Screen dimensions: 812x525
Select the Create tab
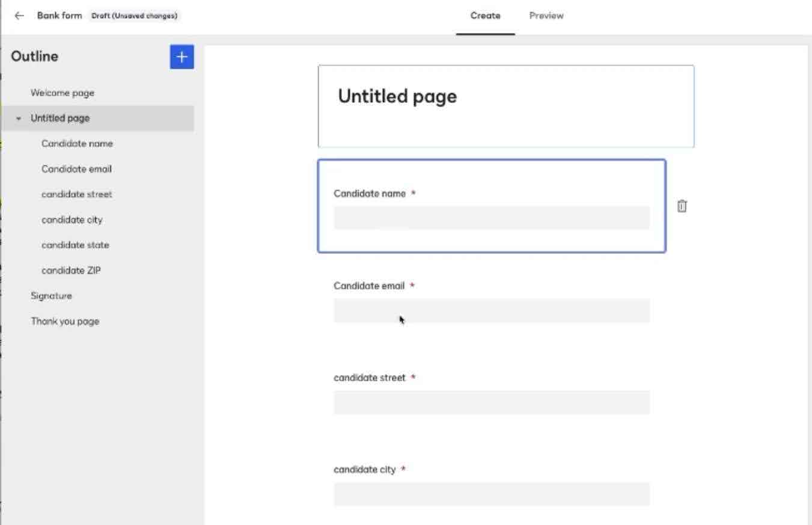click(x=485, y=16)
